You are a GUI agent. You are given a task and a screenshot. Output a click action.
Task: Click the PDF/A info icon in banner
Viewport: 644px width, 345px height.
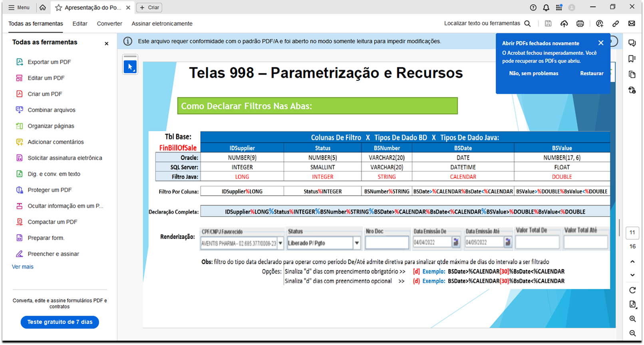127,41
